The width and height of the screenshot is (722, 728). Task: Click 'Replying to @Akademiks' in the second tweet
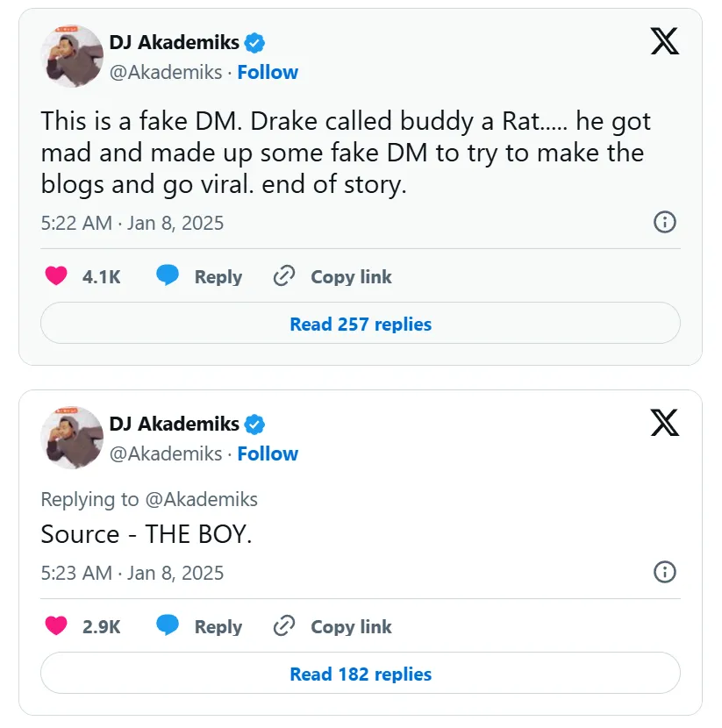tap(149, 499)
